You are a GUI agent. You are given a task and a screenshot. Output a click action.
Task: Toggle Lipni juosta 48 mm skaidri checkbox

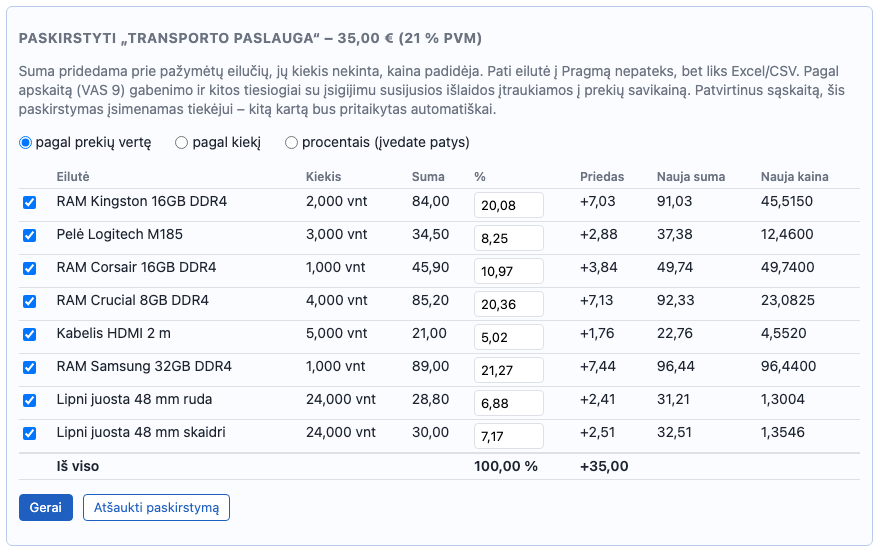[x=30, y=434]
